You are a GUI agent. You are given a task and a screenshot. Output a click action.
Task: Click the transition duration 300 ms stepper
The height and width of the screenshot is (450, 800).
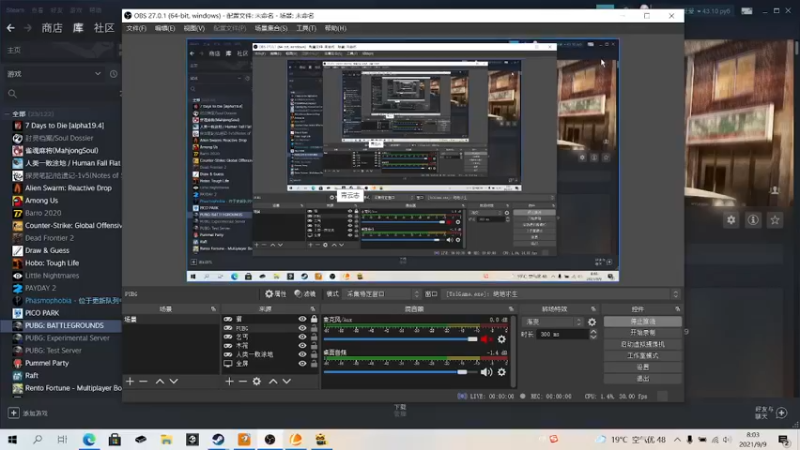pyautogui.click(x=593, y=334)
